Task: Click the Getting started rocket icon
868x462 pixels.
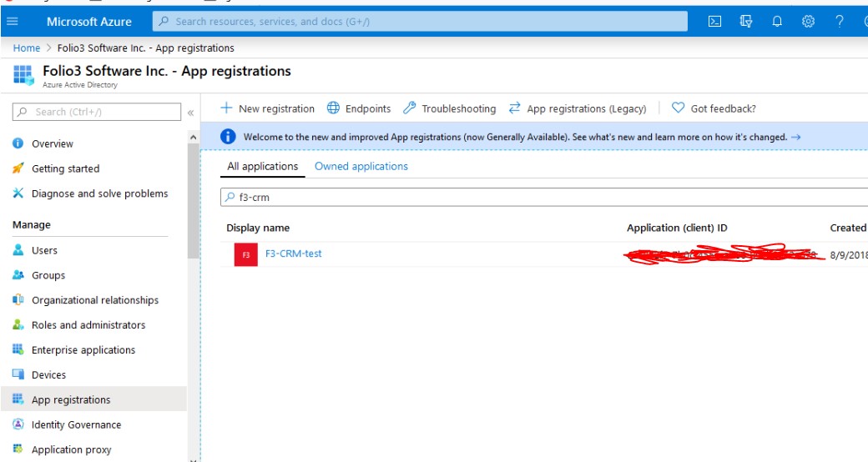Action: click(18, 168)
